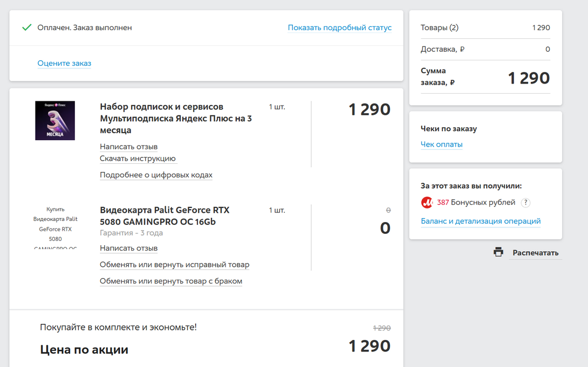Click the Распечатать print button

[x=536, y=253]
